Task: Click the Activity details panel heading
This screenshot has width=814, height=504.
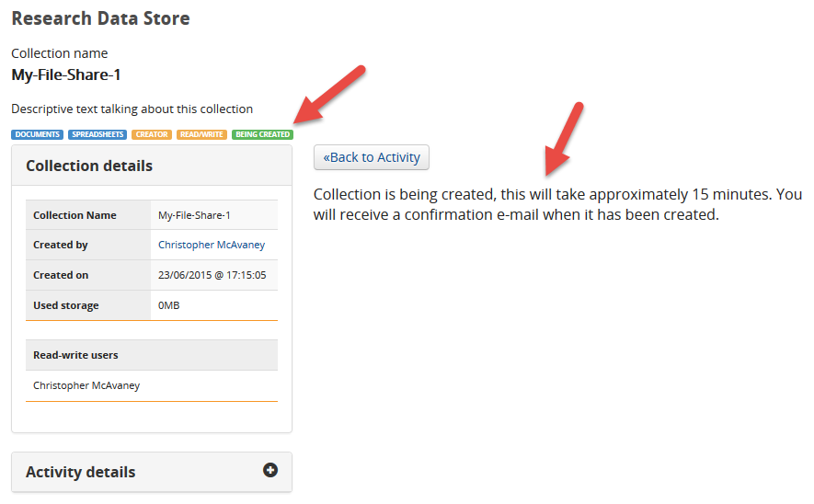Action: 80,472
